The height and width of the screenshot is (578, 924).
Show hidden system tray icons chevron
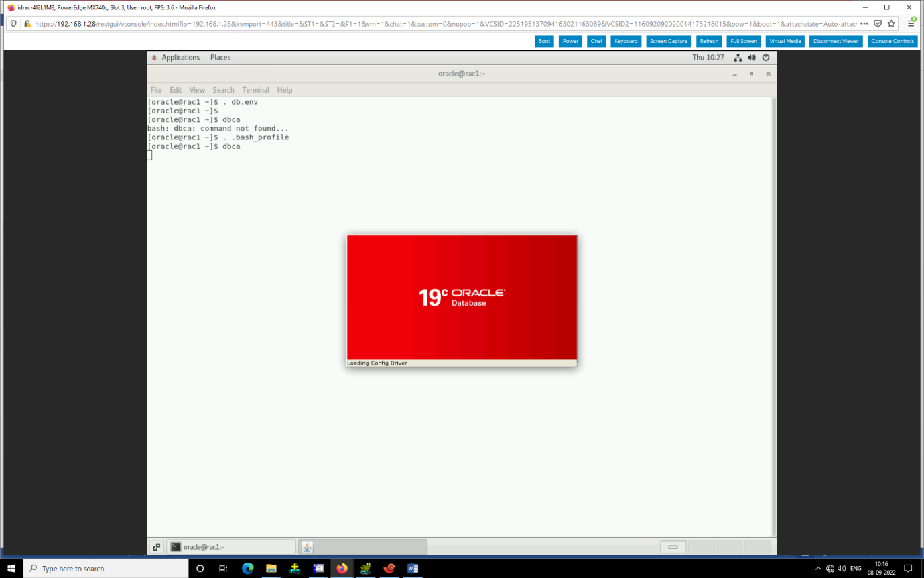point(818,568)
